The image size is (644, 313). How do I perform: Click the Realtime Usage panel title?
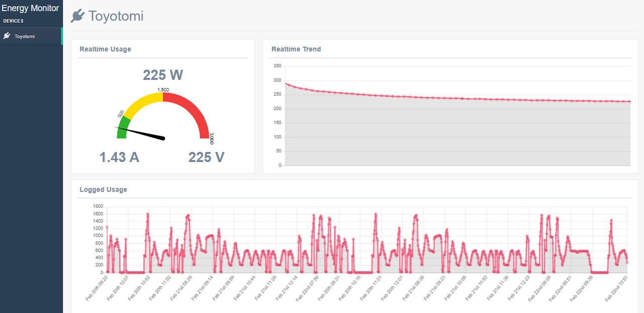tap(105, 49)
